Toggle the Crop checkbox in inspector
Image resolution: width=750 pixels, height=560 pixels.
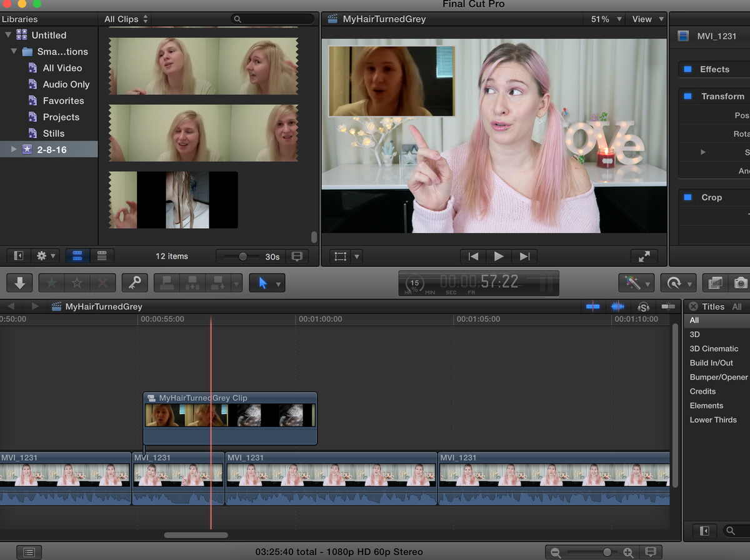click(x=687, y=197)
